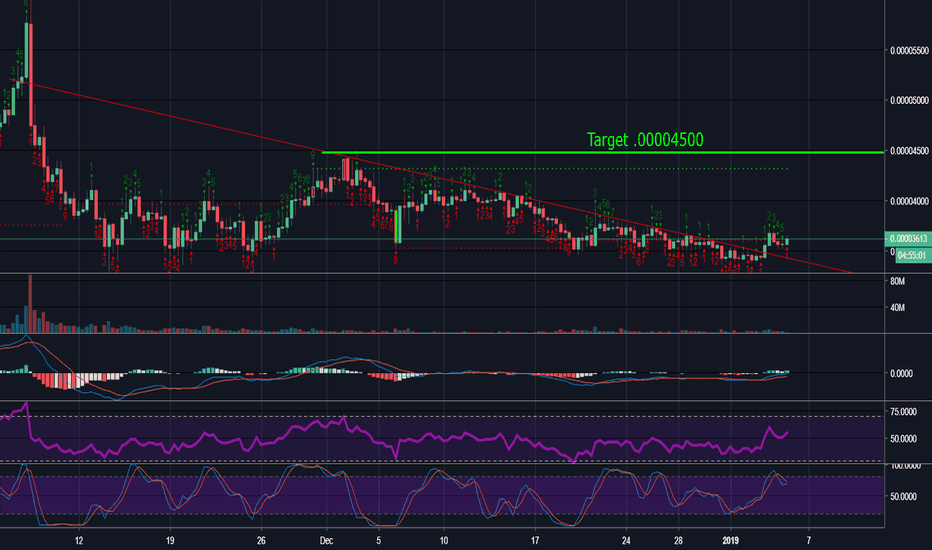The width and height of the screenshot is (932, 550).
Task: Click the current price tag 0.00003613
Action: pos(908,239)
